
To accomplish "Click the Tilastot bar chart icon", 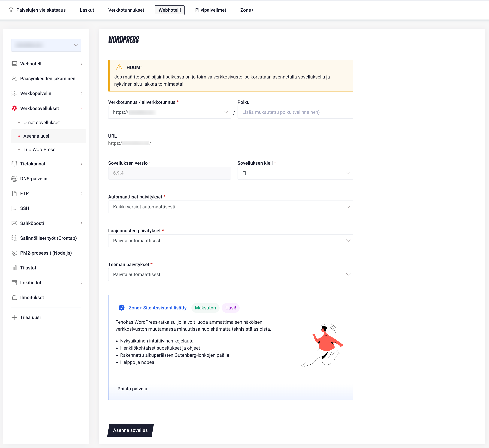I will (14, 268).
